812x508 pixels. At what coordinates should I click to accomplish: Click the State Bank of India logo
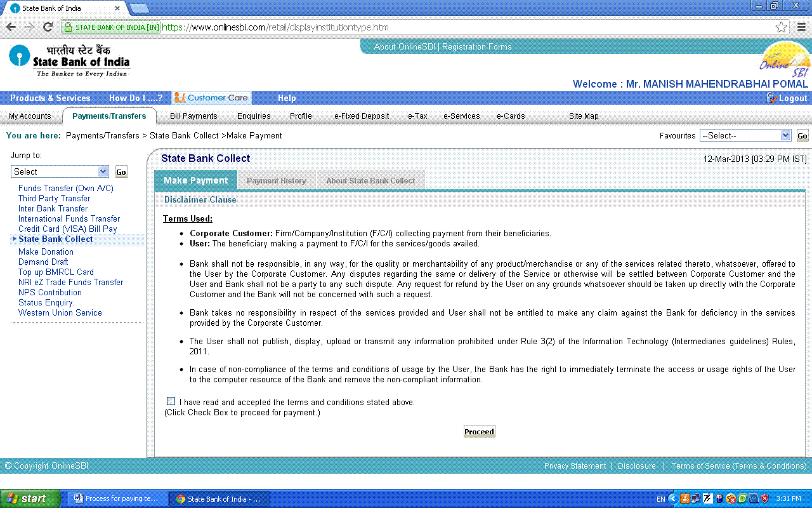(69, 61)
